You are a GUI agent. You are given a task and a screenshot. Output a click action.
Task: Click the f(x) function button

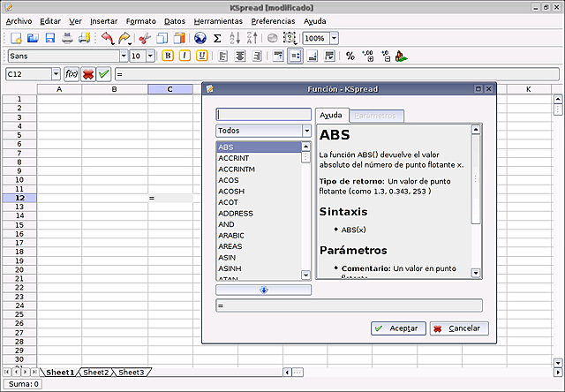pyautogui.click(x=72, y=74)
